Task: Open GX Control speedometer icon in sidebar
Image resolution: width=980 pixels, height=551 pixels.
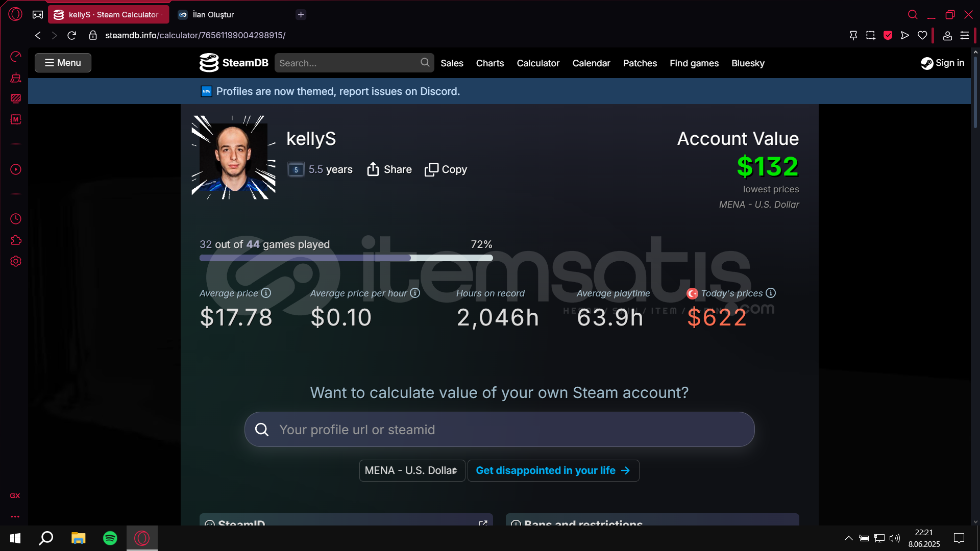Action: pos(16,56)
